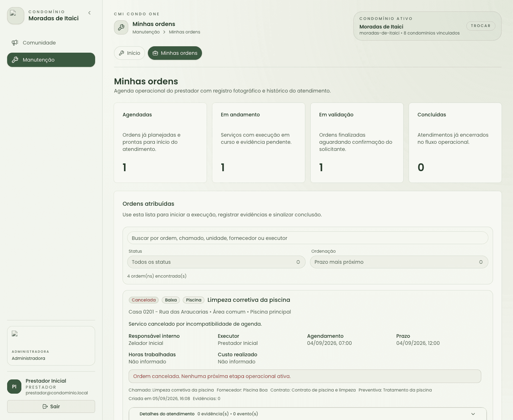Click the Prazo value 04/09/2026, 12:00

(418, 343)
